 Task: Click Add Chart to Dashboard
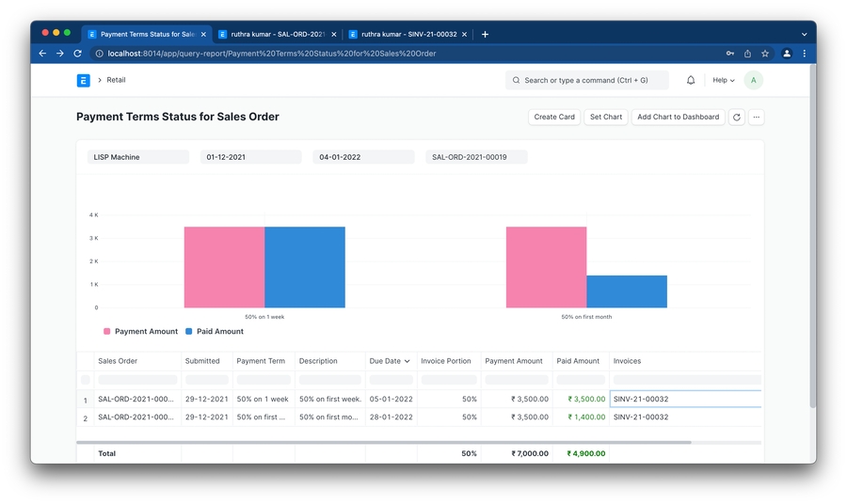click(x=678, y=118)
